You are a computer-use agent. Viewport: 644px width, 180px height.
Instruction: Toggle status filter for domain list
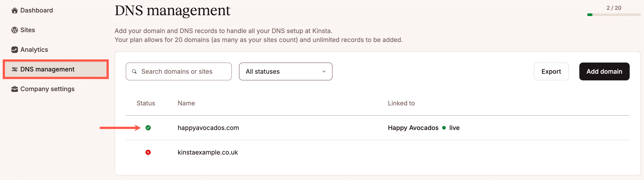[x=286, y=71]
